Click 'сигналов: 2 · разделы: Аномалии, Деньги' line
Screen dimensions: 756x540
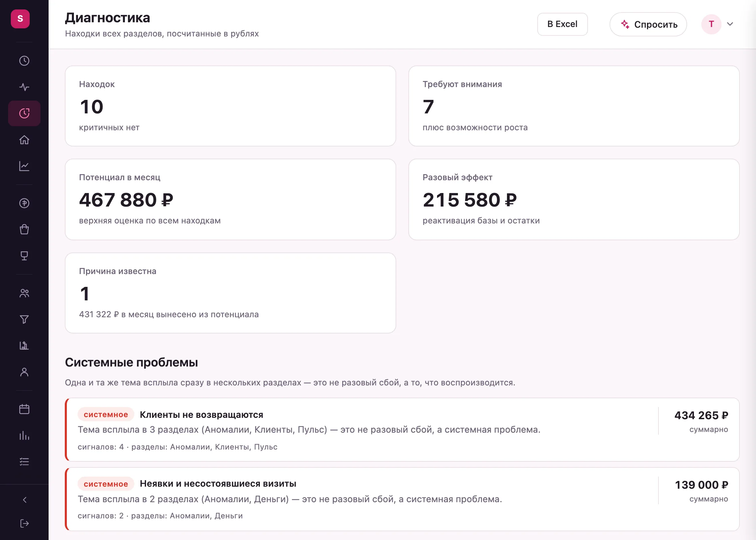coord(160,516)
